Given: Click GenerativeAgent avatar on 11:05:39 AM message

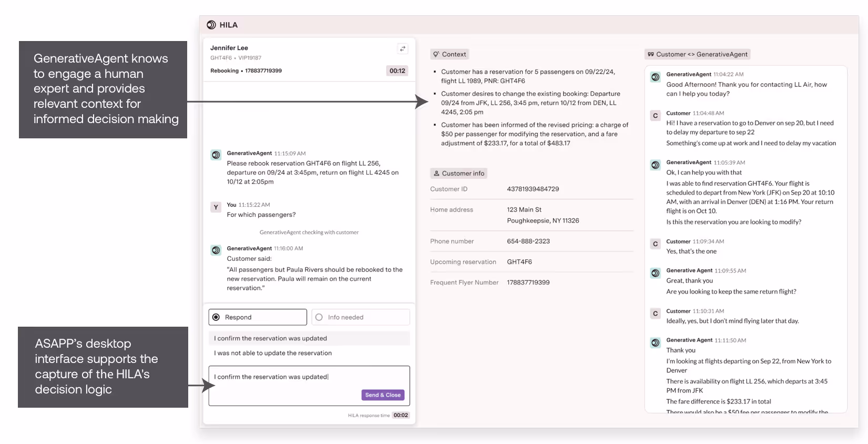Looking at the screenshot, I should [656, 165].
